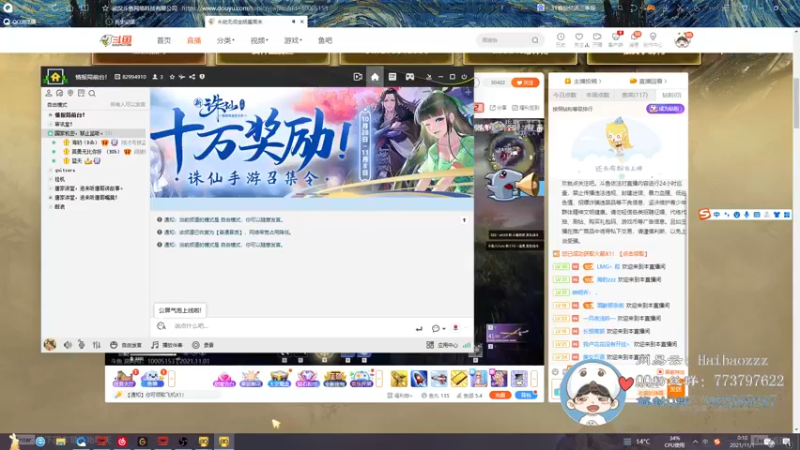The width and height of the screenshot is (800, 450).
Task: Click the orange 关注 follow button
Action: [x=525, y=83]
